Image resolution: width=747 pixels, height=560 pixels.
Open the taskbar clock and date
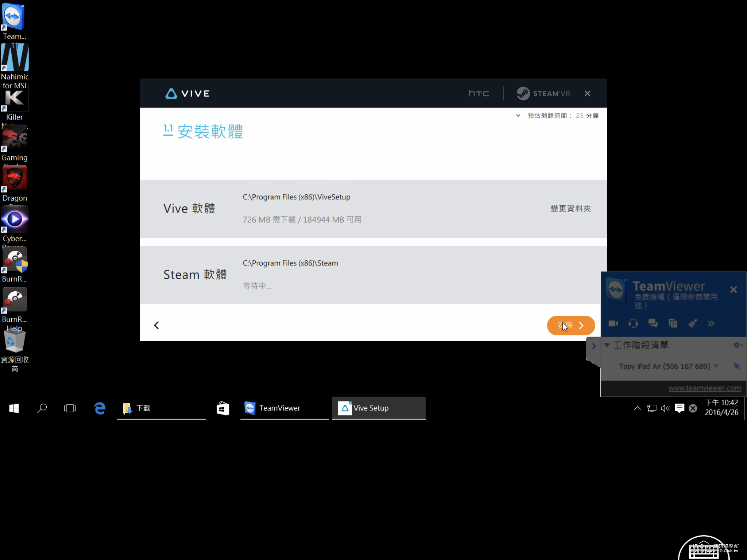pos(721,408)
